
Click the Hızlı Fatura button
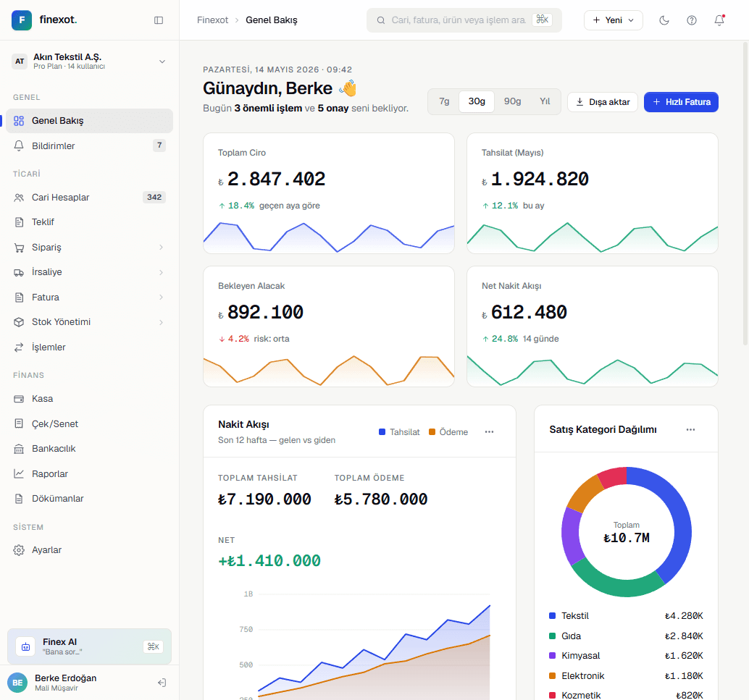[681, 101]
